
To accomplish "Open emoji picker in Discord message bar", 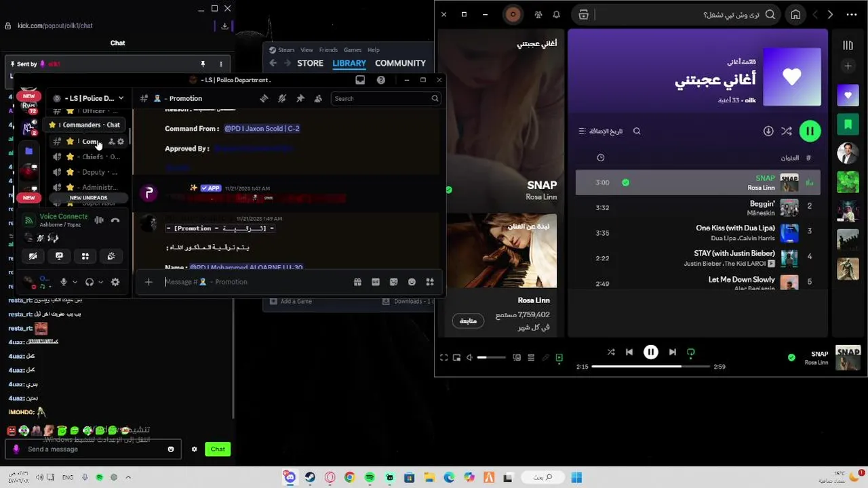I will (x=412, y=282).
